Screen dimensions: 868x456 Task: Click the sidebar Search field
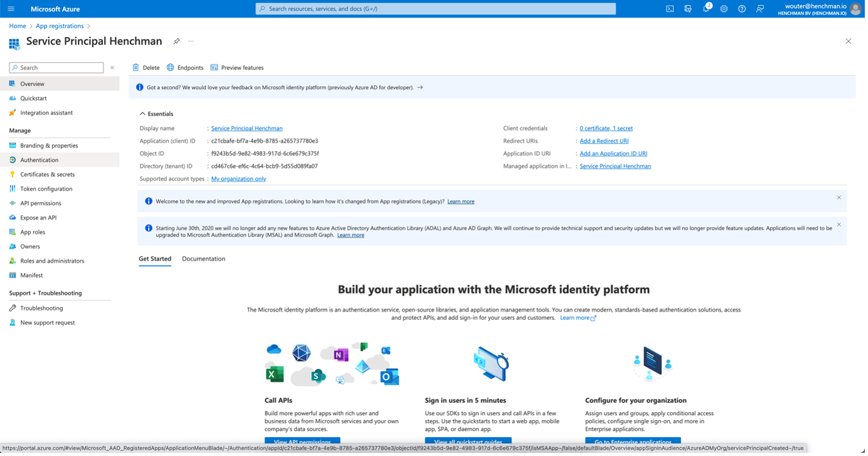(56, 68)
